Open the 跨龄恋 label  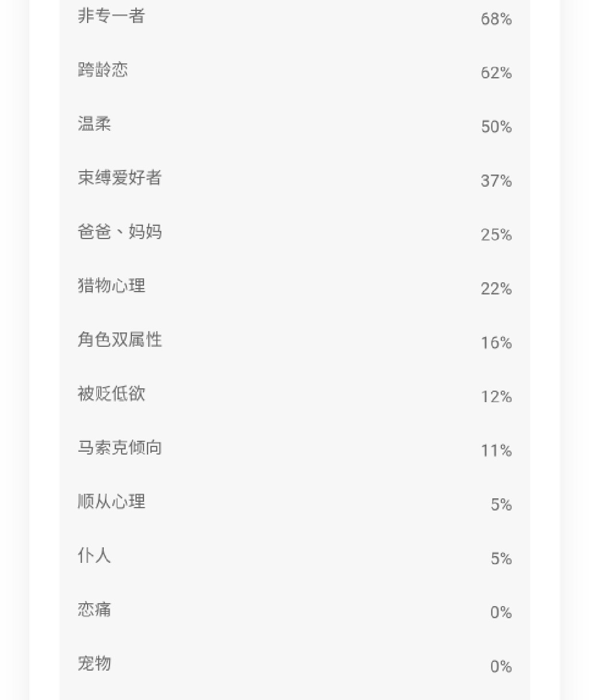tap(103, 70)
